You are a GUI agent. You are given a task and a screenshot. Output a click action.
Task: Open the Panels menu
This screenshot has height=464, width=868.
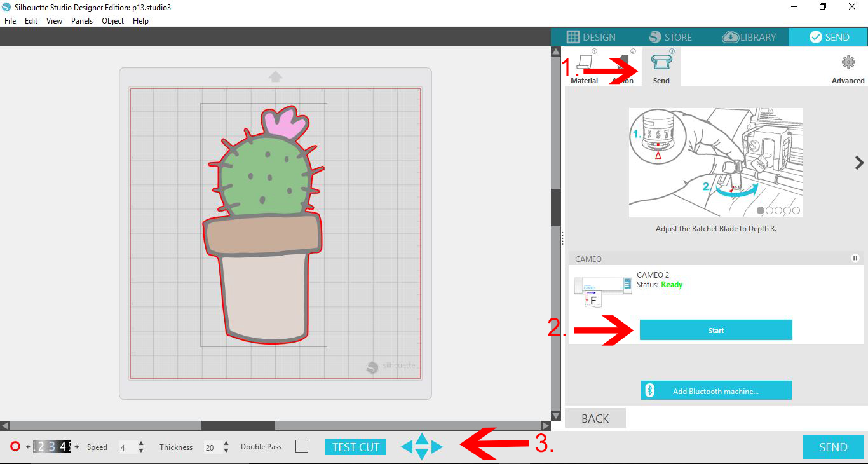(82, 21)
